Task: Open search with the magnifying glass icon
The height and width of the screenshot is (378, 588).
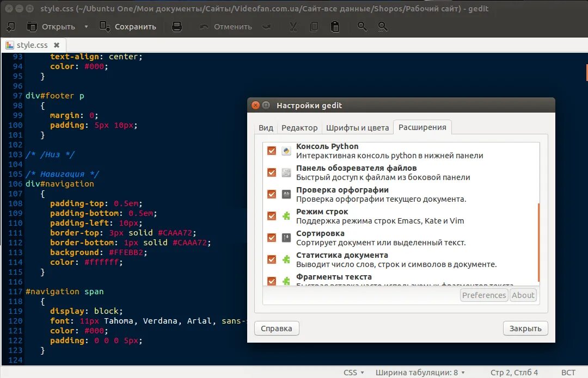Action: click(362, 26)
